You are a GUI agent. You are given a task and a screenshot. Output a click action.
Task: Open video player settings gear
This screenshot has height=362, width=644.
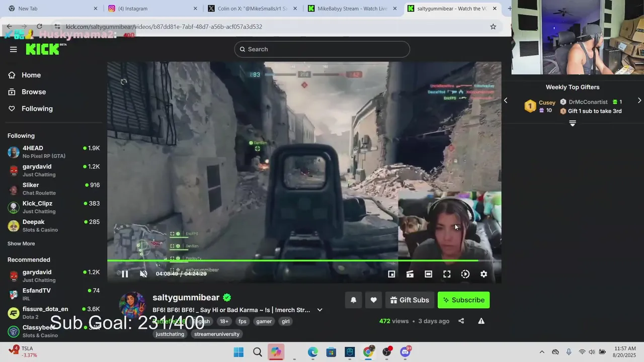click(x=484, y=274)
